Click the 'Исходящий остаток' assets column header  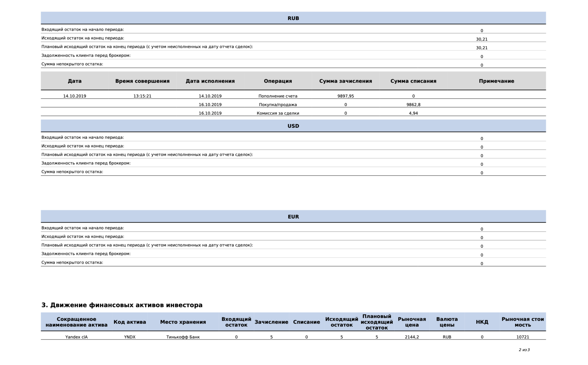pyautogui.click(x=342, y=322)
